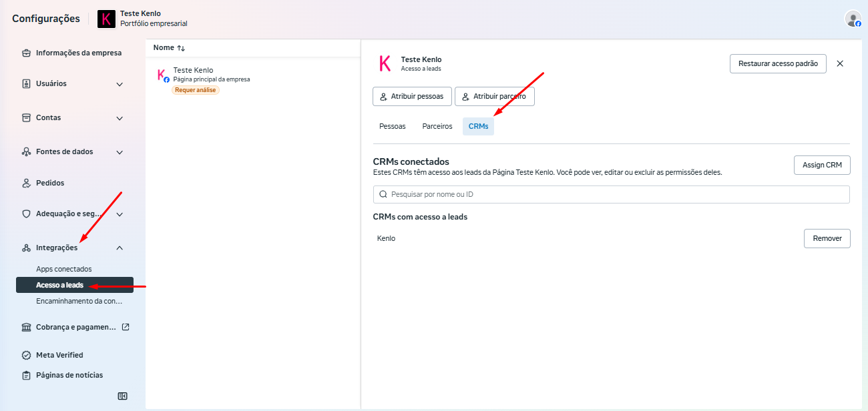
Task: Click the Fontes de dados shapes icon
Action: coord(26,151)
